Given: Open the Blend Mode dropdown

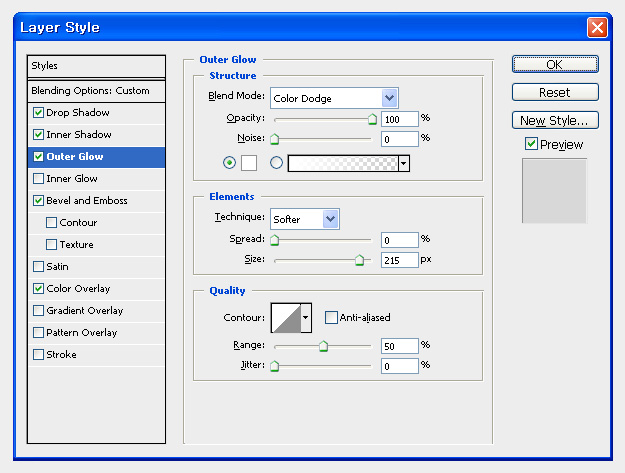Looking at the screenshot, I should coord(334,98).
